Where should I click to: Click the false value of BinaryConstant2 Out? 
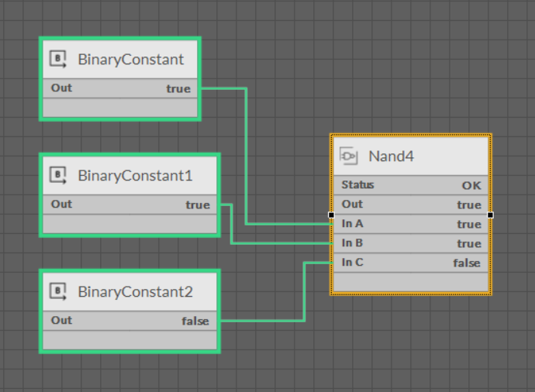click(195, 321)
